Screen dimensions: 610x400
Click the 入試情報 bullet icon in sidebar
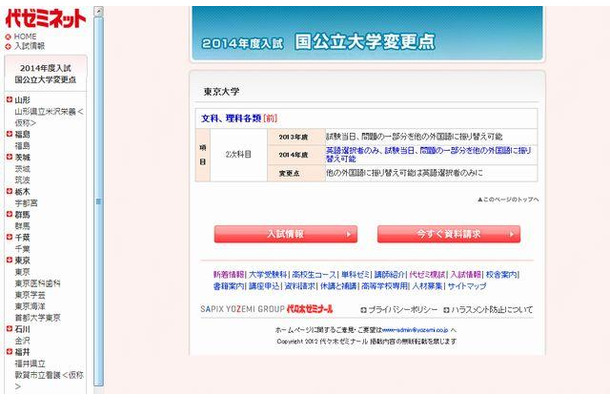point(8,46)
